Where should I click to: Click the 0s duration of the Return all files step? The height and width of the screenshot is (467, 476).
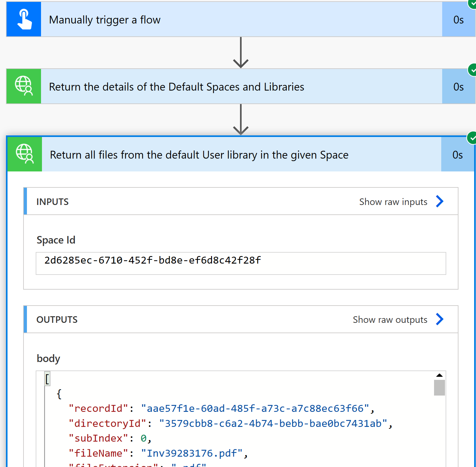[458, 155]
